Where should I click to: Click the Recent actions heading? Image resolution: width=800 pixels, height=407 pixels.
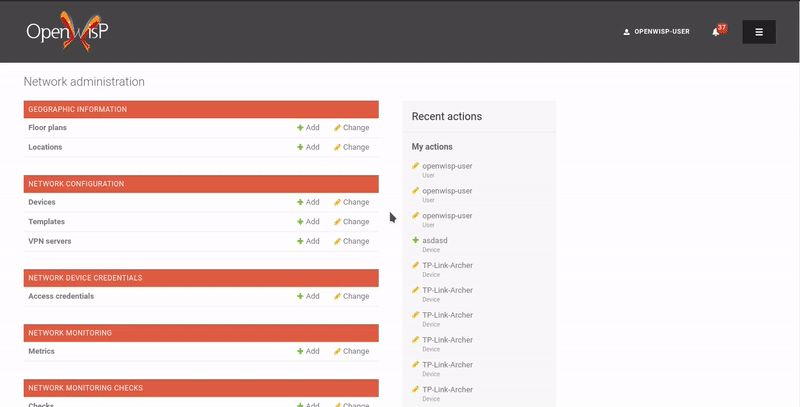click(x=447, y=116)
